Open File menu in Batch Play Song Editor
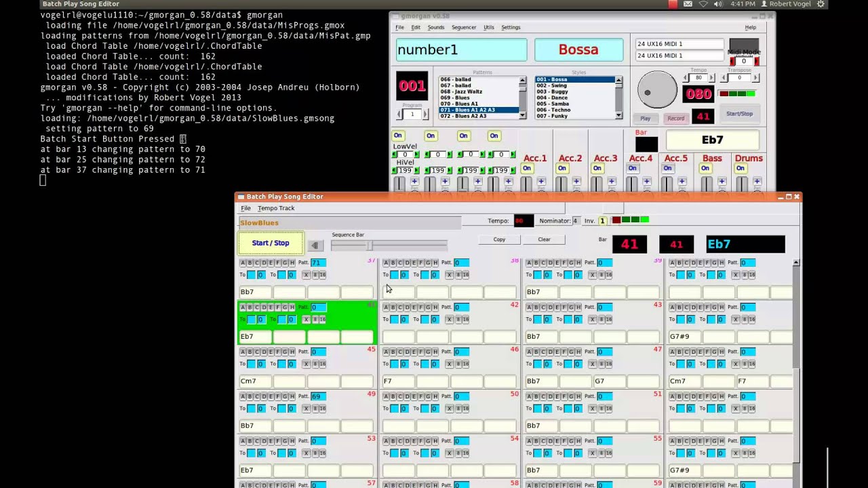This screenshot has width=868, height=488. click(x=245, y=208)
